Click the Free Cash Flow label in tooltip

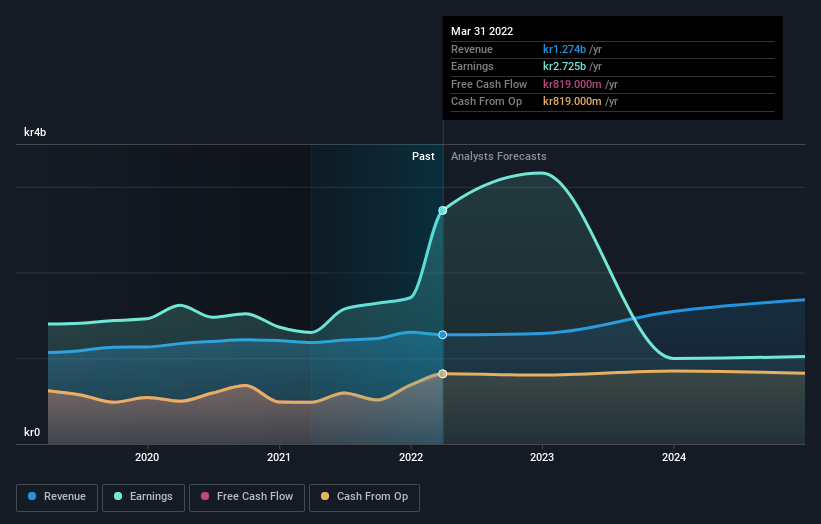click(x=489, y=84)
